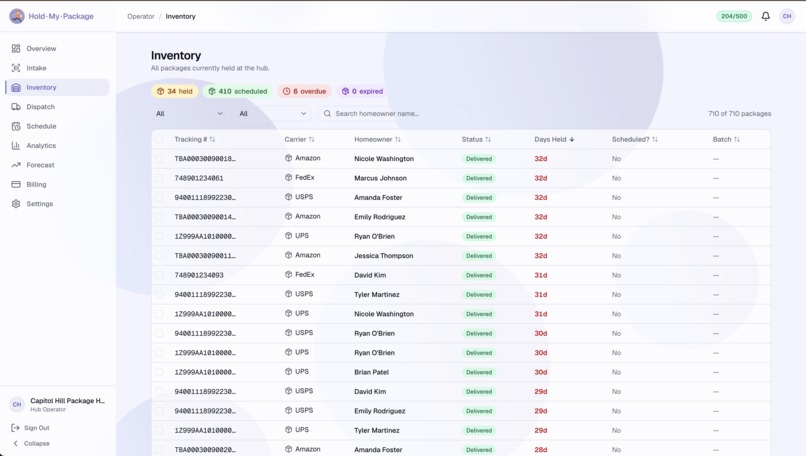Viewport: 806px width, 456px height.
Task: Click the Homeowner column sort arrows
Action: click(398, 139)
